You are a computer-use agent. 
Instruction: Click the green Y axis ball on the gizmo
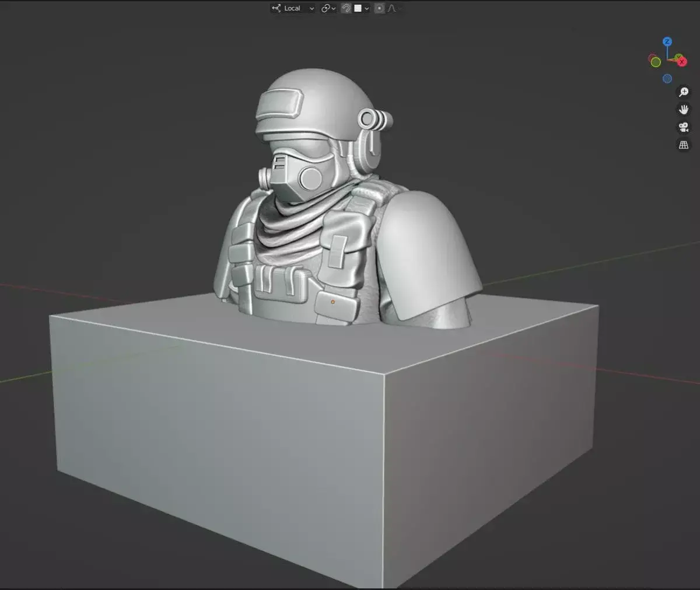678,56
